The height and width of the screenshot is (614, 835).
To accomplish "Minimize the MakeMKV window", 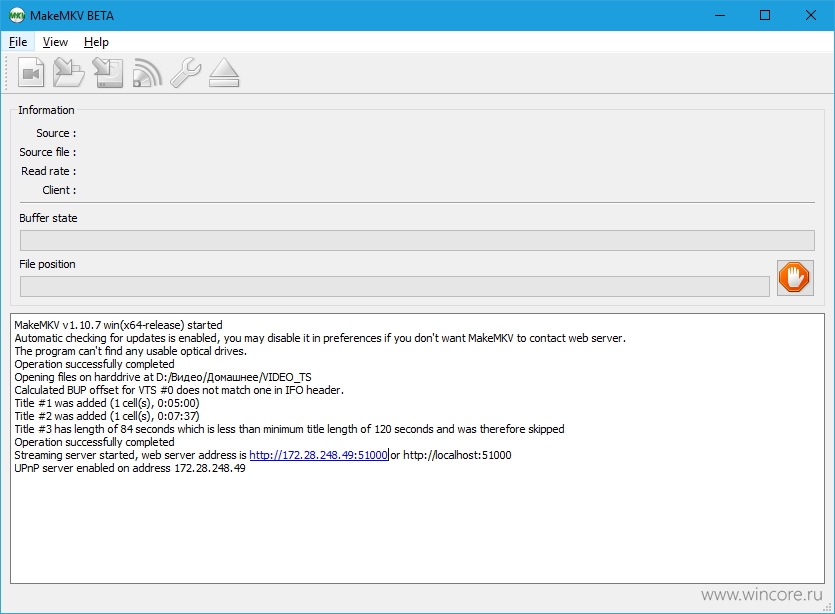I will point(720,15).
